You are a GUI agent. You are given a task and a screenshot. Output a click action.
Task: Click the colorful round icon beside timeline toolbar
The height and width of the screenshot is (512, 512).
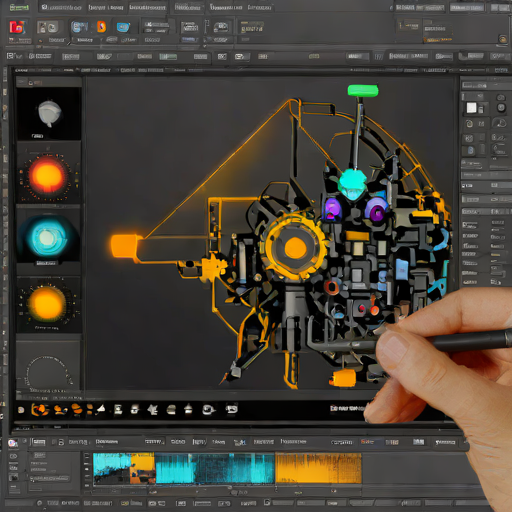tap(13, 443)
